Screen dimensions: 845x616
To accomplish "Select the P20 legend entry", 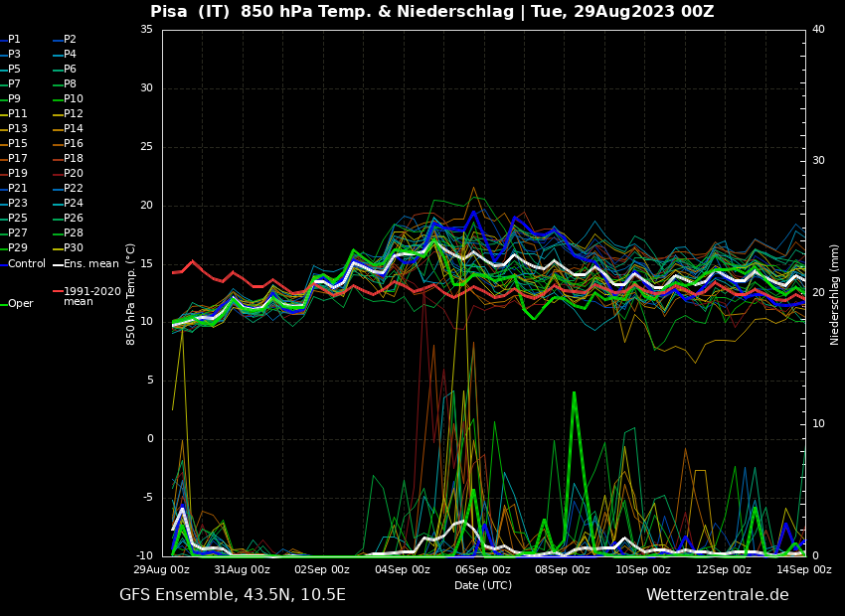I will point(74,174).
